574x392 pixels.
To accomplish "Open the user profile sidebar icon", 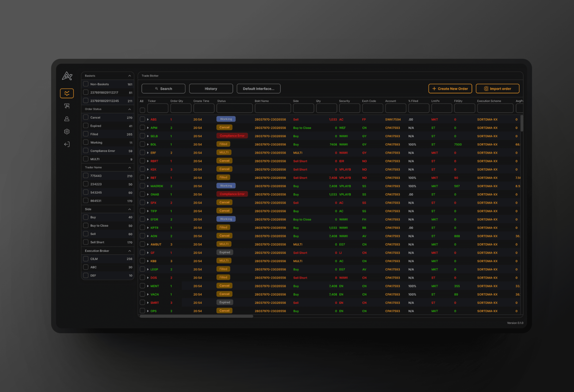I will click(x=67, y=119).
